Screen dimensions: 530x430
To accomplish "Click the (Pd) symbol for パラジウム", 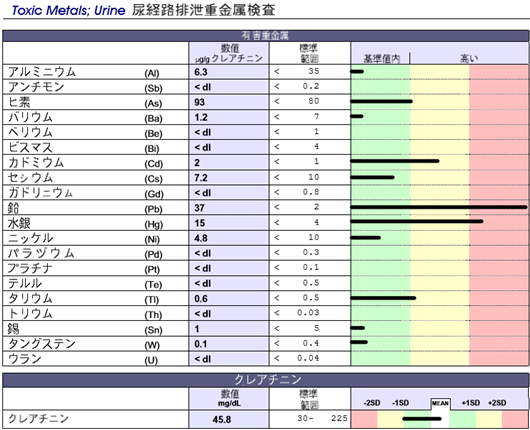I will (x=153, y=254).
